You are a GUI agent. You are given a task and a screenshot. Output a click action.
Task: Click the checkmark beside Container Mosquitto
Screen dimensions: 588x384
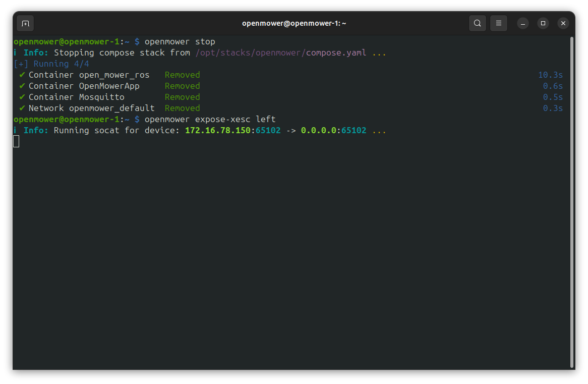[x=22, y=97]
